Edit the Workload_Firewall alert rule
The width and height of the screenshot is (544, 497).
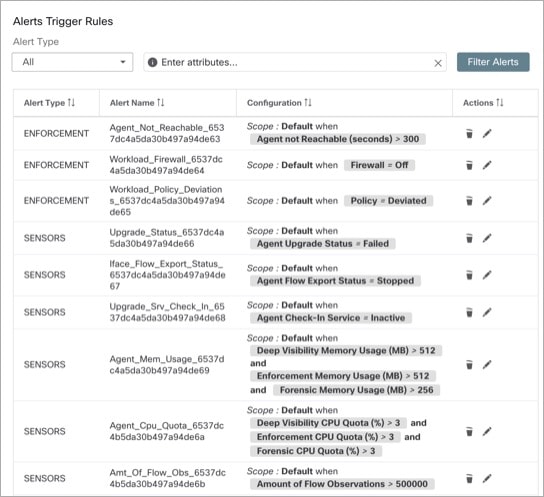[487, 165]
